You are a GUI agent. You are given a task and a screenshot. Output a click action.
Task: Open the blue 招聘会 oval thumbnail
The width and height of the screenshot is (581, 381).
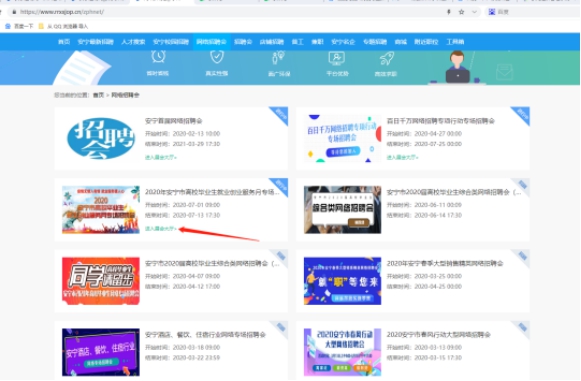click(101, 139)
